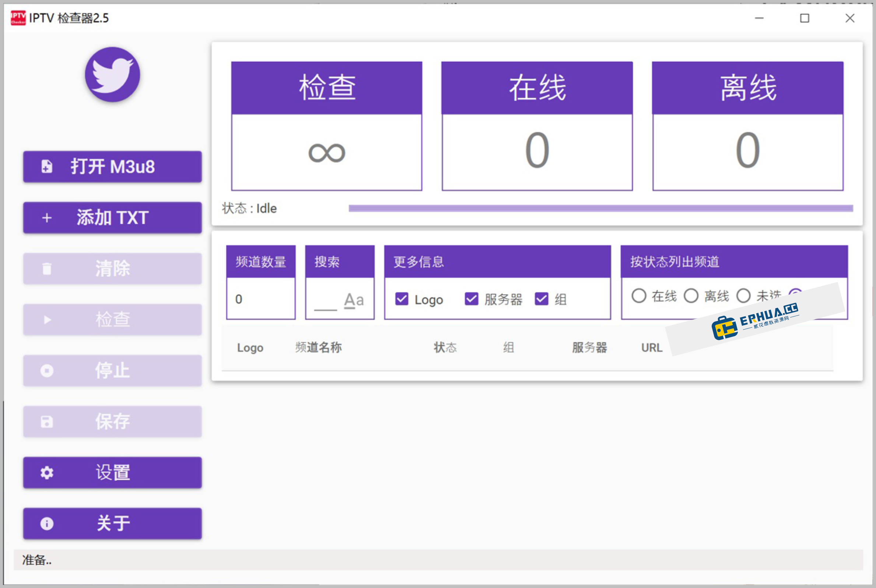
Task: Uncheck the Logo checkbox
Action: [x=402, y=299]
